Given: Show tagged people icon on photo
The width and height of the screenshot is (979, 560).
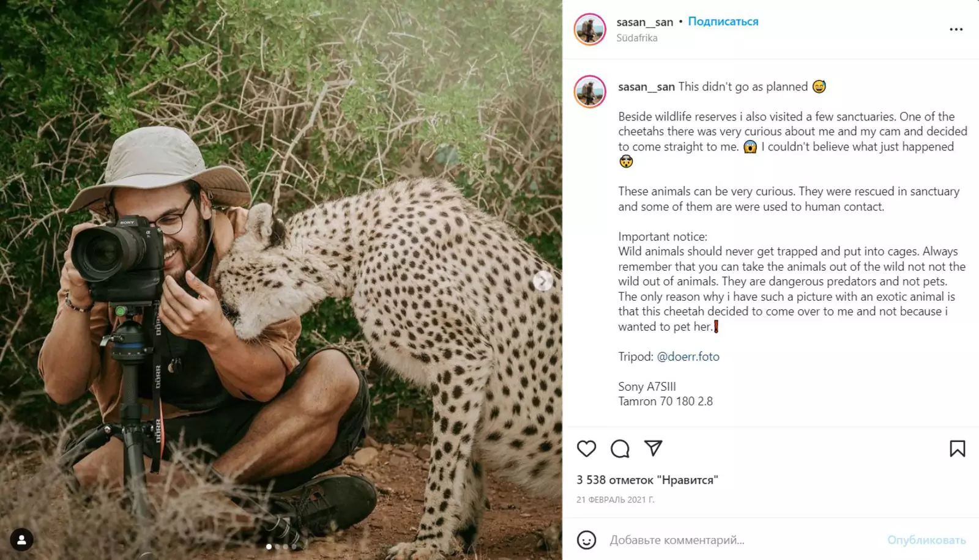Looking at the screenshot, I should point(21,539).
